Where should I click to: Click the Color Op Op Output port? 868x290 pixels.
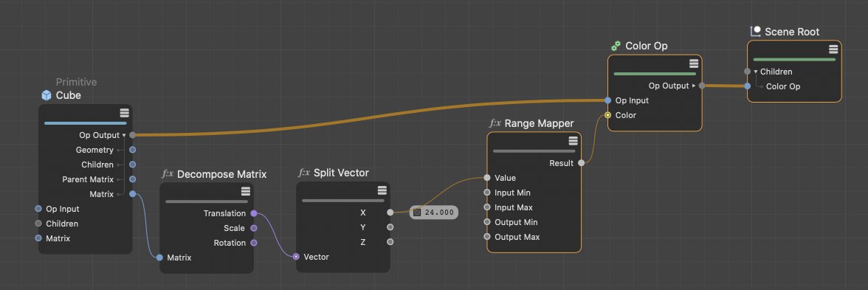702,86
